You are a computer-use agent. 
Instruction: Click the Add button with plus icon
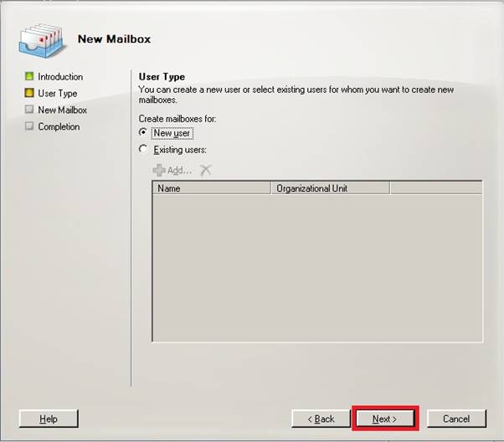click(172, 170)
